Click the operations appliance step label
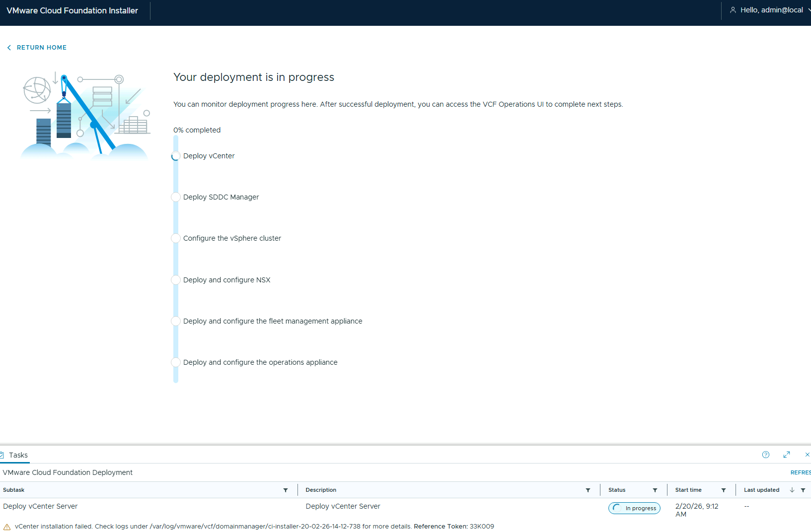Viewport: 811px width, 532px height. (x=260, y=362)
